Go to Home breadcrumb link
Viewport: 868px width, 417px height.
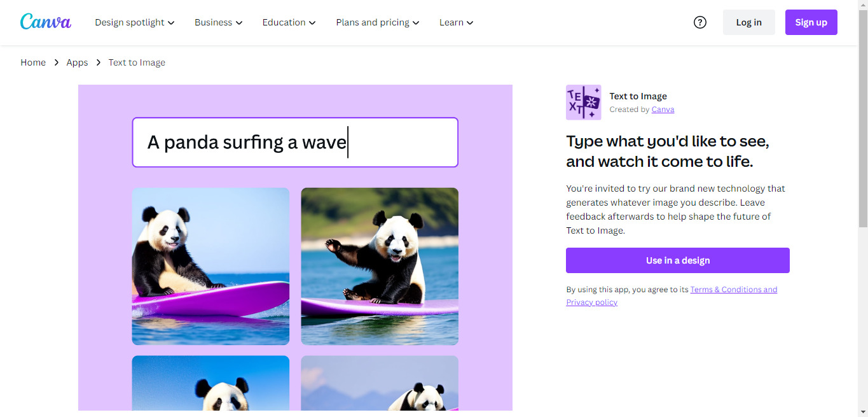33,62
